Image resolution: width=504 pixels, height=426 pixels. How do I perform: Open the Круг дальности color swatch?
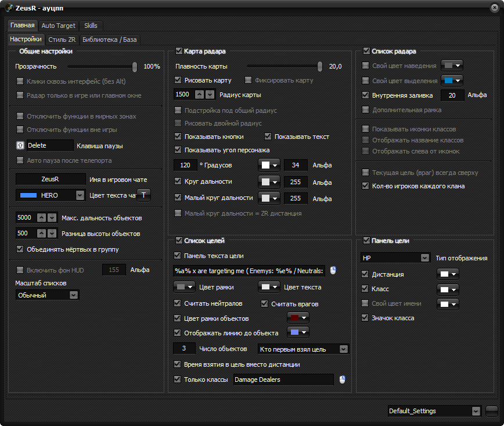tap(269, 182)
